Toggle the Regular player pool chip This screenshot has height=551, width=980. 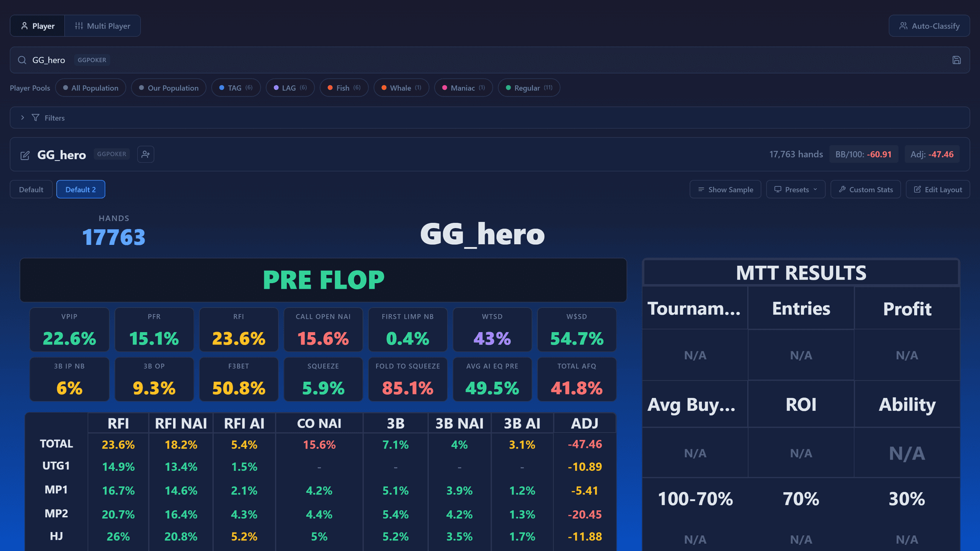pos(529,88)
